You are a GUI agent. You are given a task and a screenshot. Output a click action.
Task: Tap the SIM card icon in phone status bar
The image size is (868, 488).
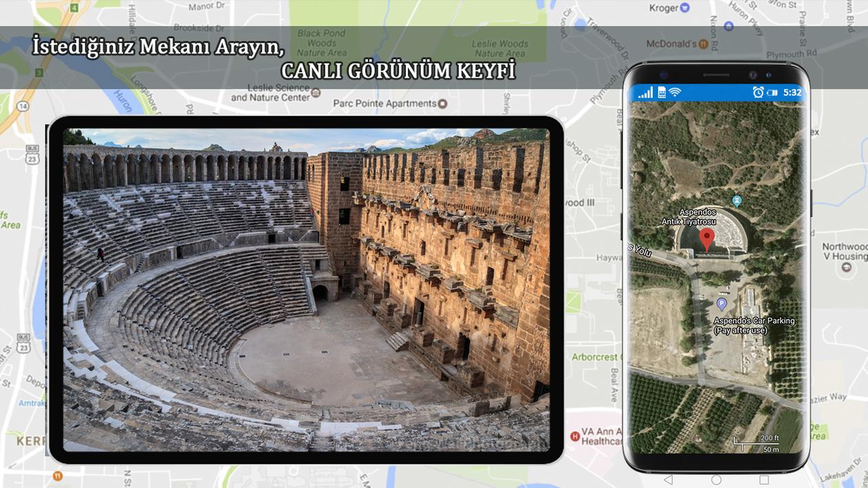point(662,92)
